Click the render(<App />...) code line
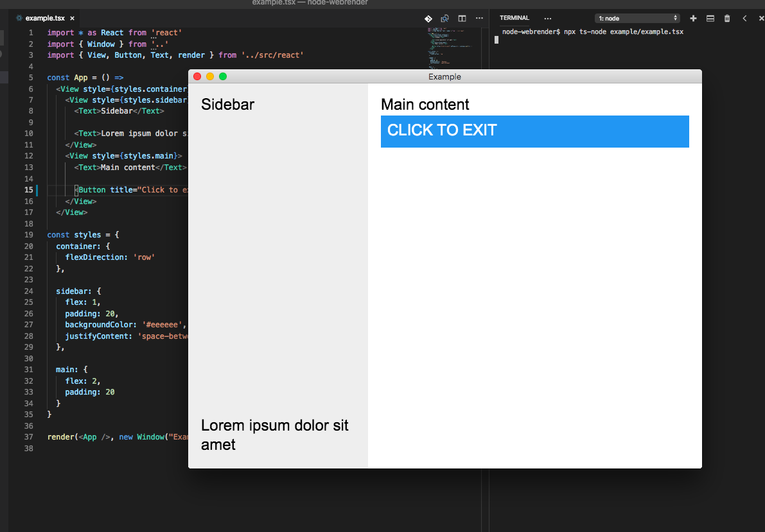Image resolution: width=765 pixels, height=532 pixels. [x=118, y=437]
